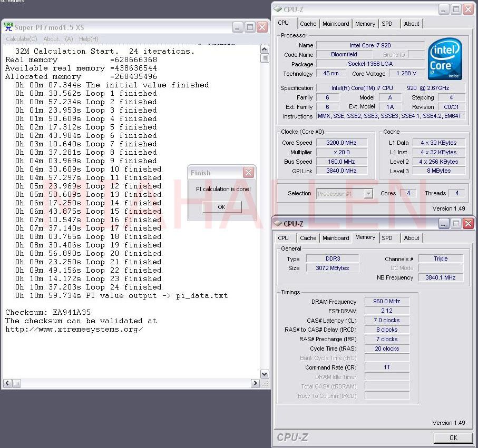Click the processor Name field 'Intel Core i7 920'

(x=370, y=45)
